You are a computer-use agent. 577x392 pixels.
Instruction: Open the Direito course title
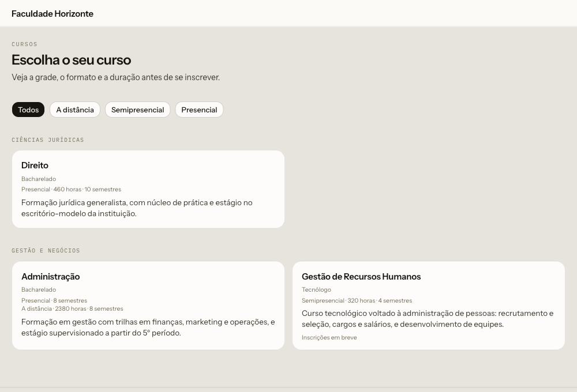point(35,165)
